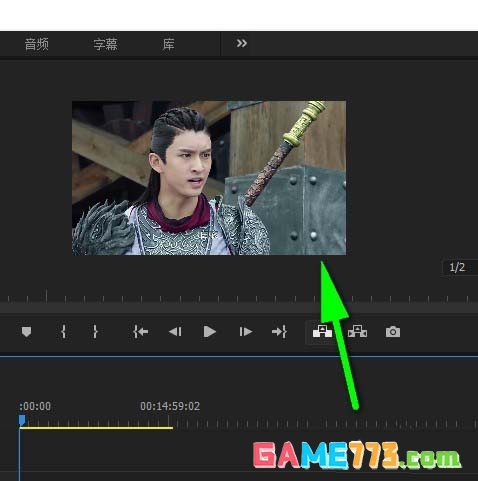Click the video preview frame

pos(209,178)
